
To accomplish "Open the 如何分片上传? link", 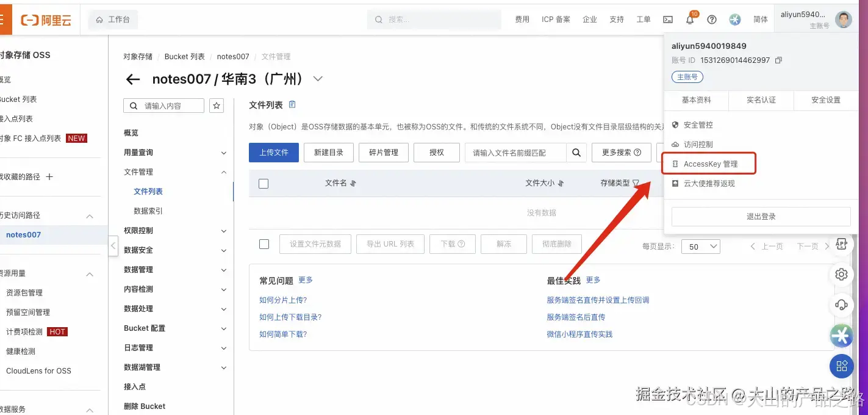I will click(x=283, y=300).
